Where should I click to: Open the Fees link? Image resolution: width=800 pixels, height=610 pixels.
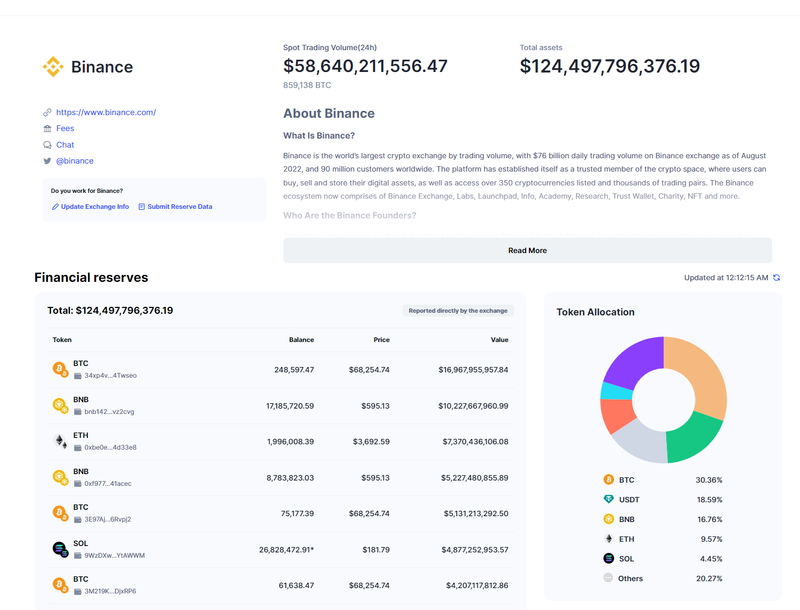coord(65,129)
